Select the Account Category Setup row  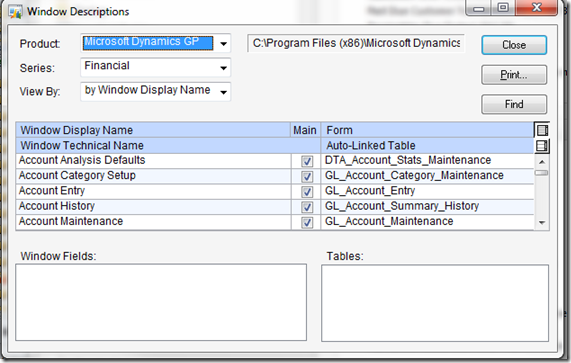[x=275, y=176]
